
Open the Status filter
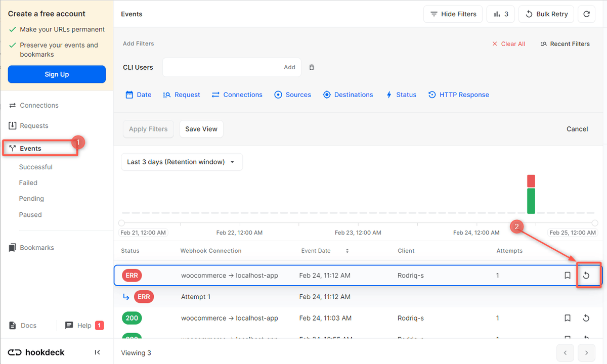click(x=401, y=95)
